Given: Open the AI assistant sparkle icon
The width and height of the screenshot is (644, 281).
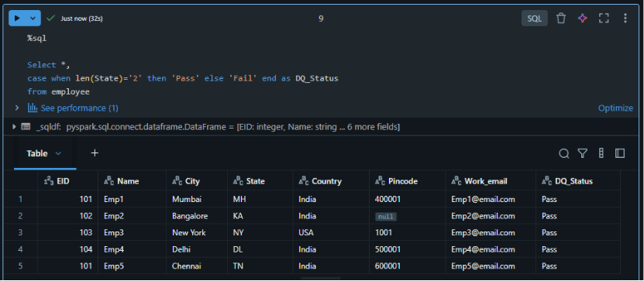Looking at the screenshot, I should click(x=583, y=18).
